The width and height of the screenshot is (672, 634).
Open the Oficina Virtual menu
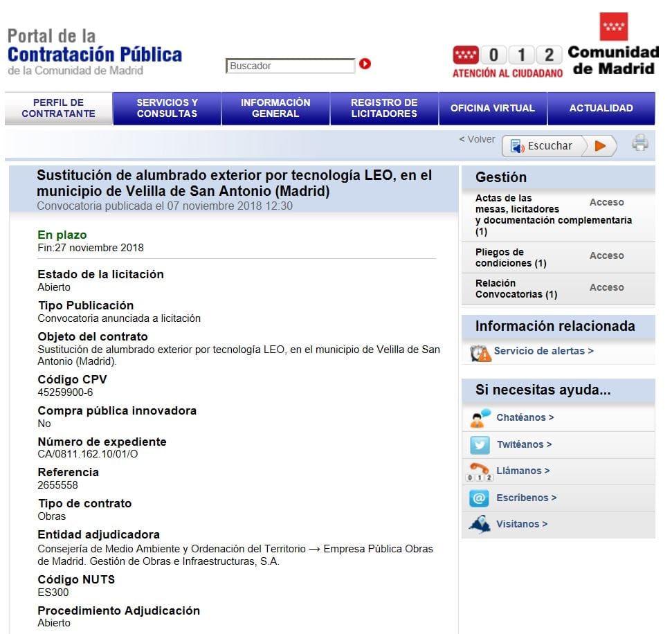pyautogui.click(x=493, y=109)
